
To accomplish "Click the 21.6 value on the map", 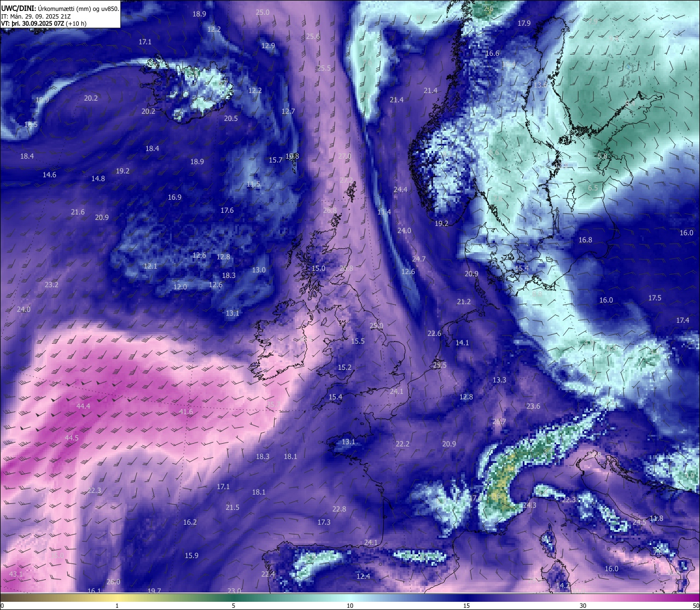I will point(78,212).
